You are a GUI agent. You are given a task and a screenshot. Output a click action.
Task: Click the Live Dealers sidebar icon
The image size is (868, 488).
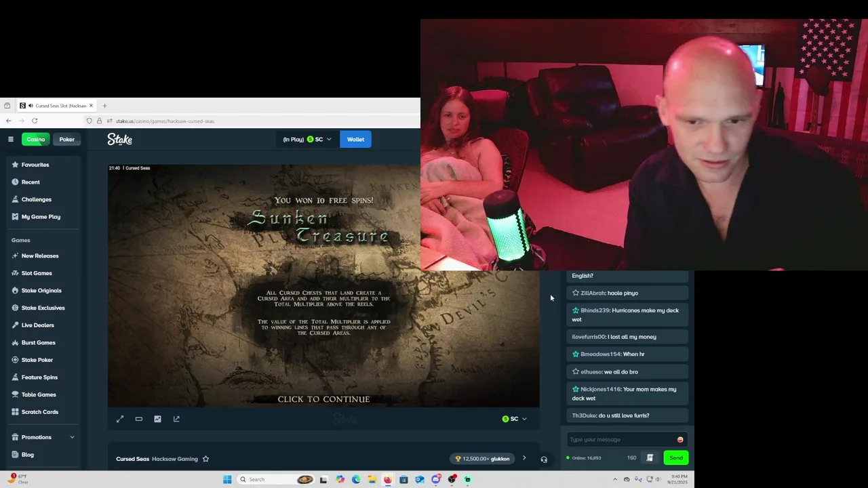15,325
